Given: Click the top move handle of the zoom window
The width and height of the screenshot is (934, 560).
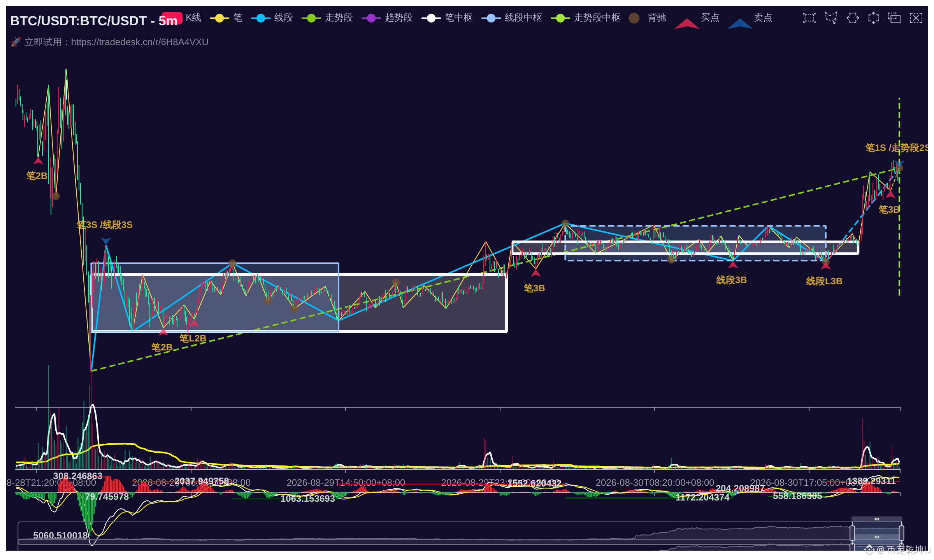Looking at the screenshot, I should [877, 519].
